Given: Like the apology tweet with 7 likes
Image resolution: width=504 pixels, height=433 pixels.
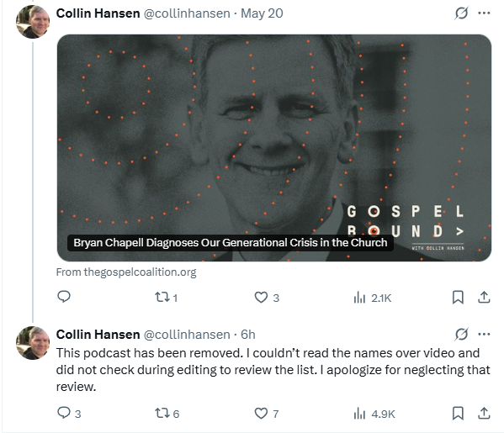Looking at the screenshot, I should [x=267, y=413].
